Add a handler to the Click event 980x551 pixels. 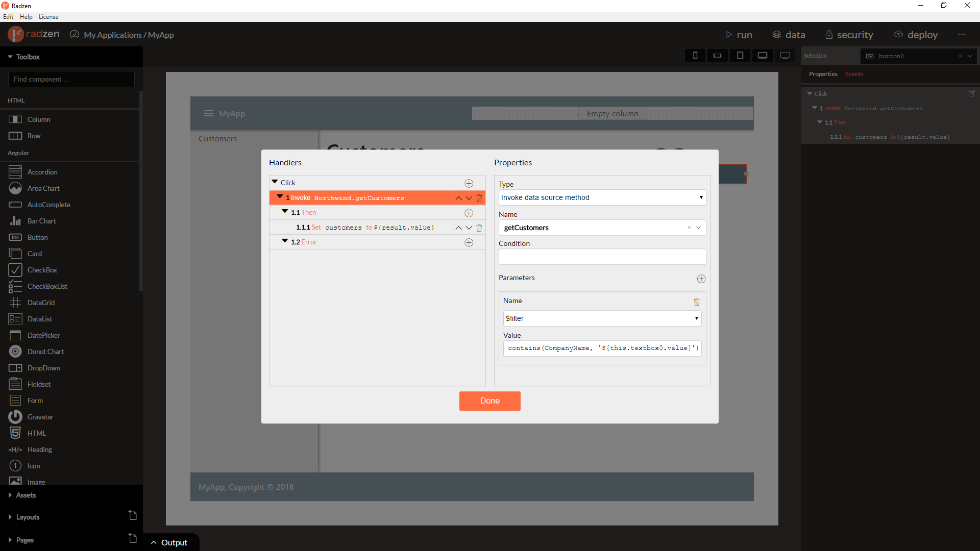coord(469,183)
